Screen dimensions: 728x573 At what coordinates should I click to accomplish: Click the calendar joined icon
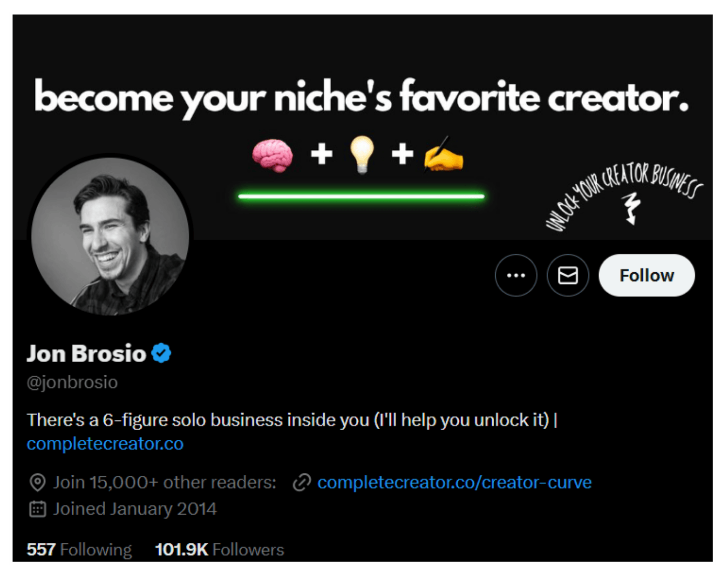(x=37, y=509)
